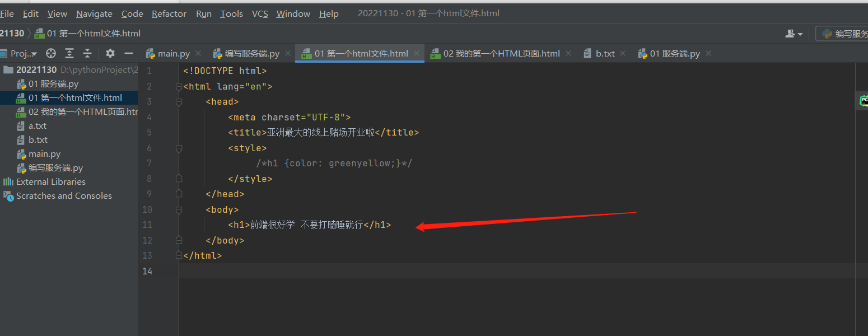868x336 pixels.
Task: Click the <!DOCTYPE html> code line
Action: pyautogui.click(x=225, y=71)
